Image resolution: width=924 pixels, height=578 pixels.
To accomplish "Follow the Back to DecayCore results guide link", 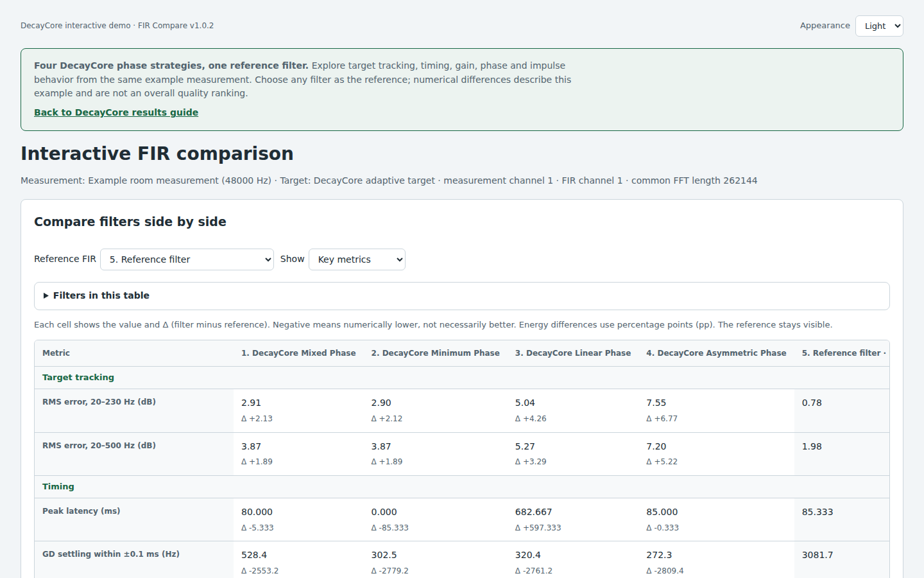I will [x=116, y=112].
